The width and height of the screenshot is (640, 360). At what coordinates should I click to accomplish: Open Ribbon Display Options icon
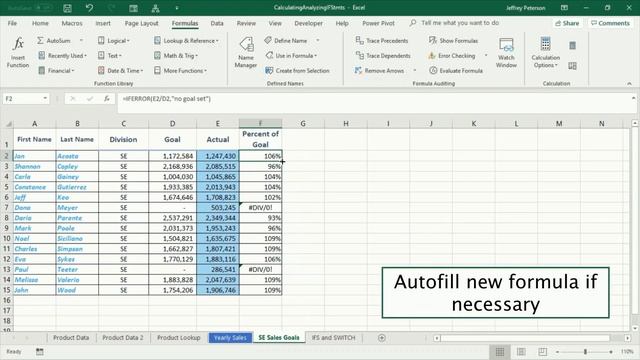pos(564,8)
